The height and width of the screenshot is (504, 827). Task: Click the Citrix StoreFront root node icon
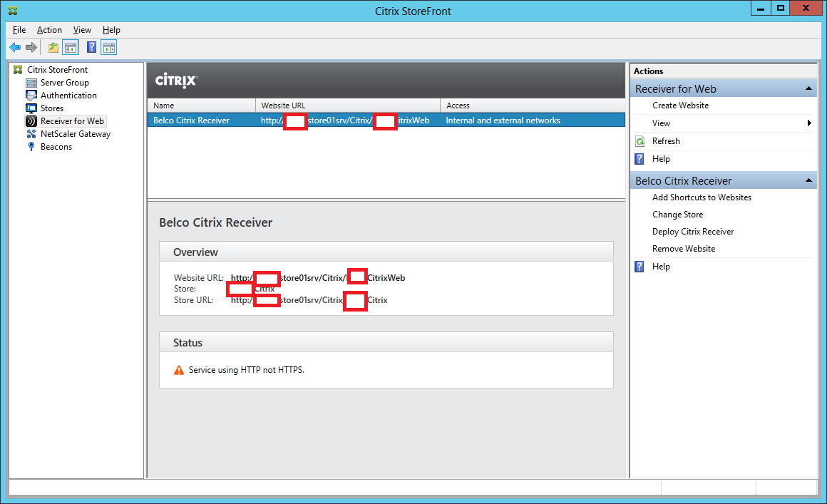[18, 70]
